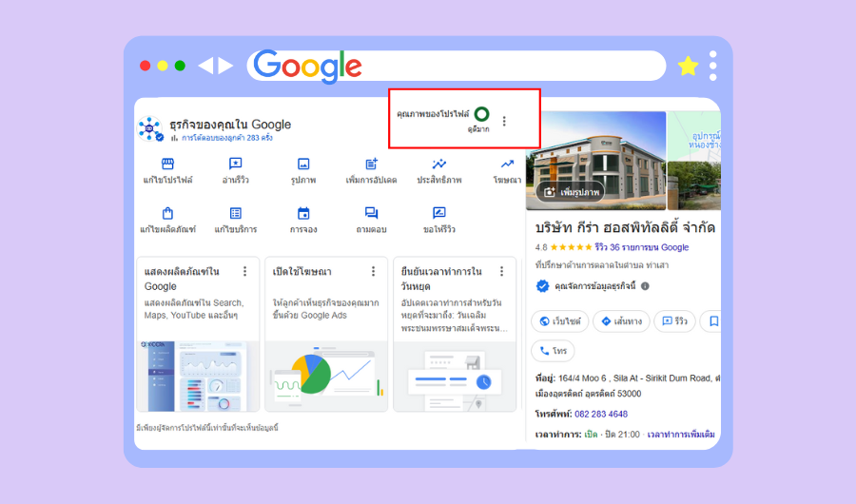856x504 pixels.
Task: Open three-dot menu beside profile quality
Action: pos(504,121)
